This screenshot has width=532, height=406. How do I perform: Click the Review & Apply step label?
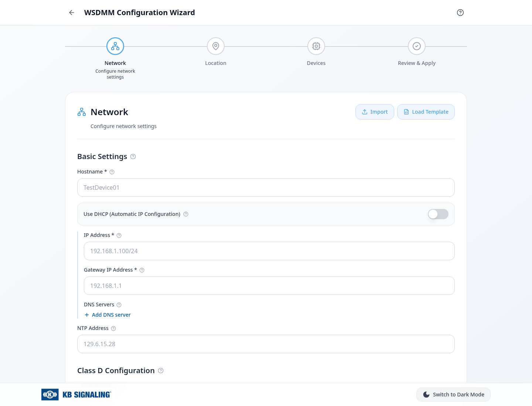[417, 63]
